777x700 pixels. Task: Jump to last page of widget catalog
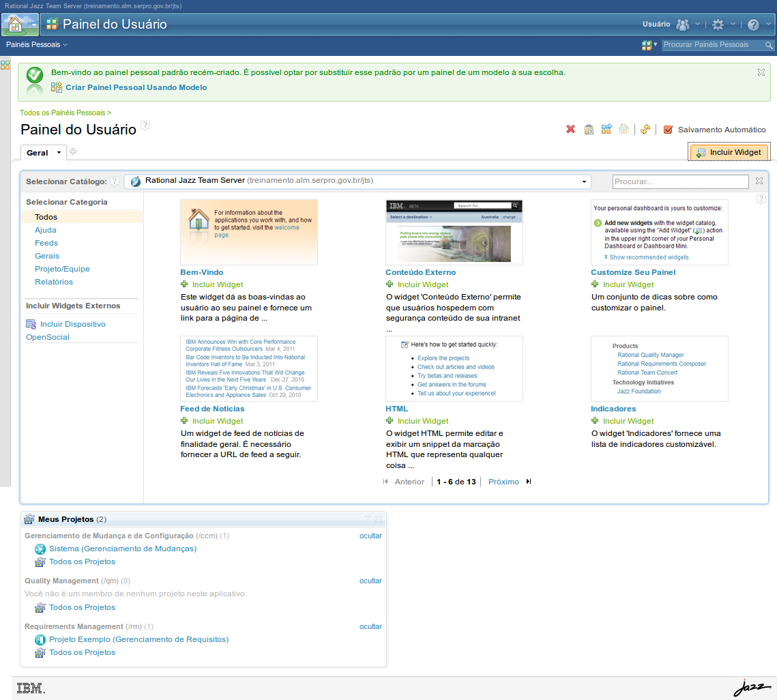tap(529, 482)
